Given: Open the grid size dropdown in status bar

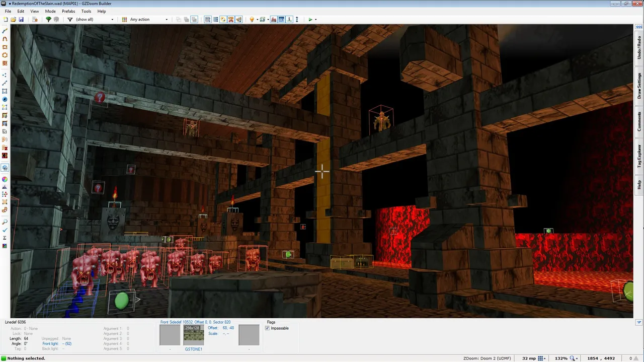Looking at the screenshot, I should click(x=541, y=358).
